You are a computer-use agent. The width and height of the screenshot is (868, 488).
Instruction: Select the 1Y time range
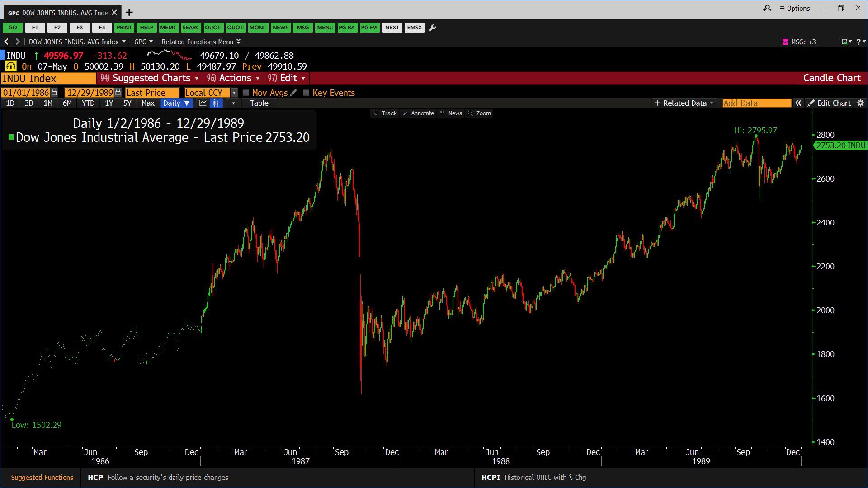109,103
